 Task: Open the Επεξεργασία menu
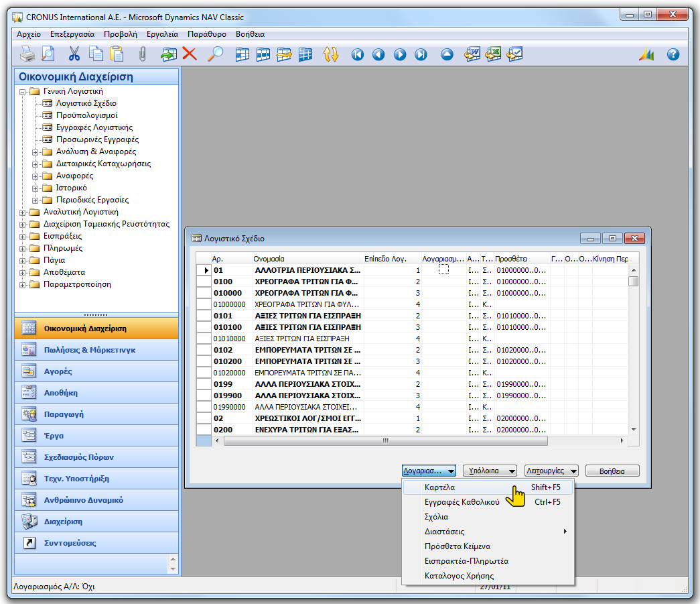[72, 34]
